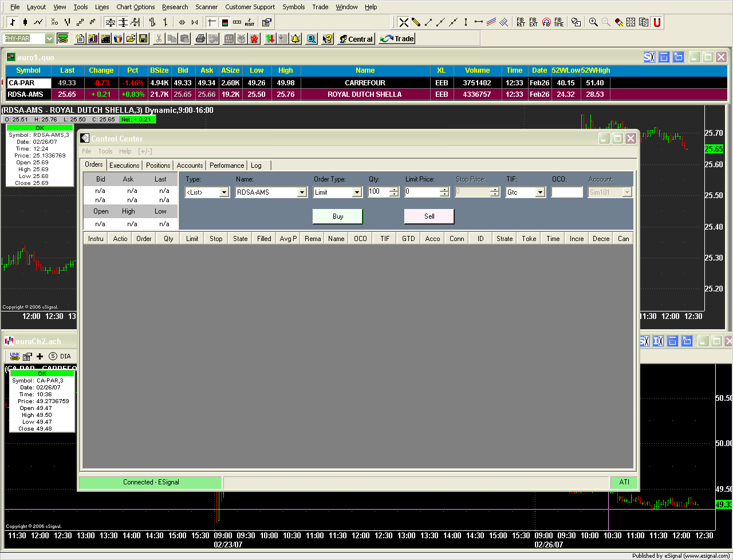Screen dimensions: 733x560
Task: Switch to the Executions tab
Action: tap(124, 165)
